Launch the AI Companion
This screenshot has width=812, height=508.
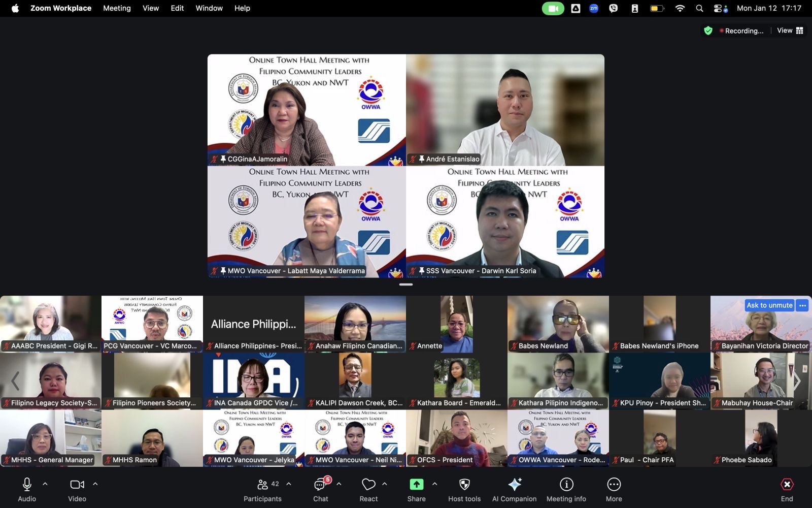pos(514,490)
